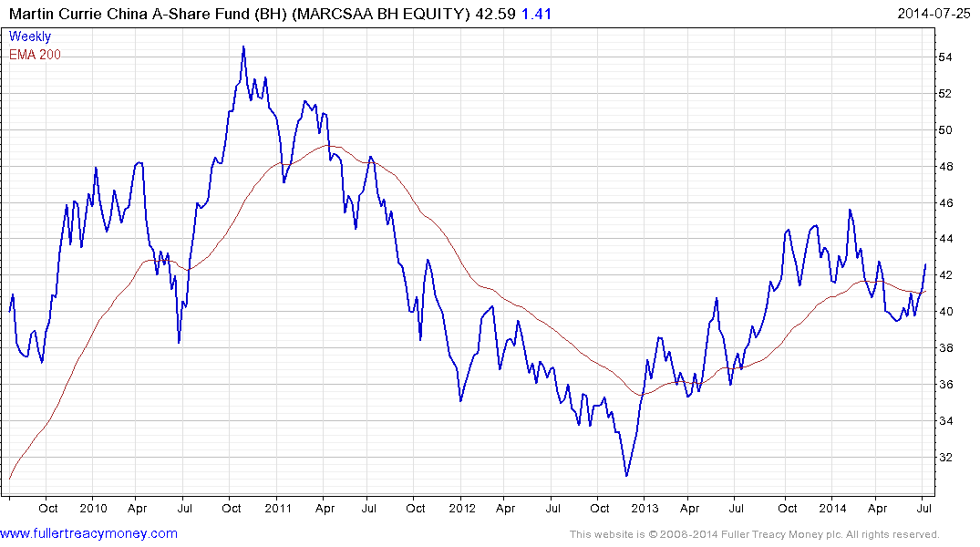Viewport: 980px width, 547px height.
Task: Click the price peak near 54 in late 2010
Action: [x=243, y=46]
